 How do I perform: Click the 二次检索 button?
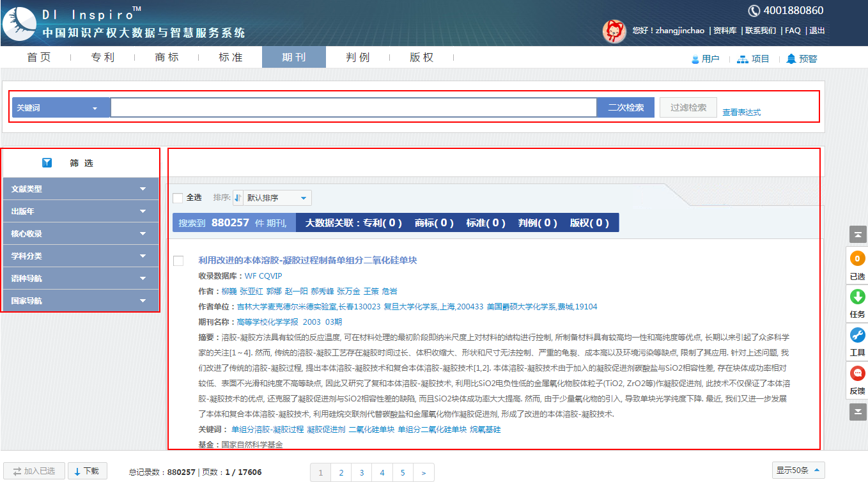click(x=625, y=108)
